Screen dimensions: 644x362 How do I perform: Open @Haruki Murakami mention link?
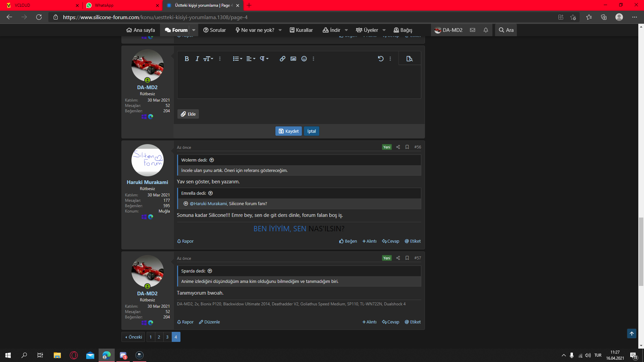point(208,203)
